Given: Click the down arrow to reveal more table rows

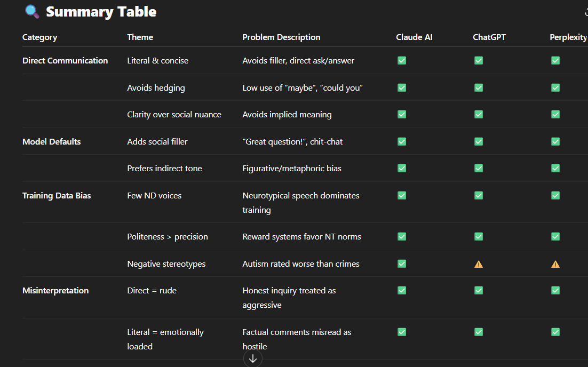Looking at the screenshot, I should coord(252,358).
